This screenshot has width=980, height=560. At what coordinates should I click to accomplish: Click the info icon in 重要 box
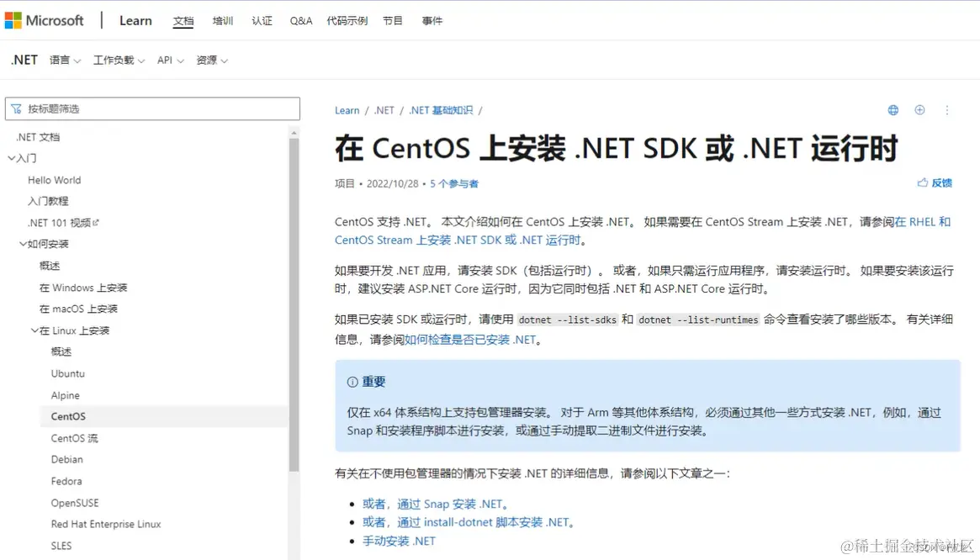[x=352, y=382]
